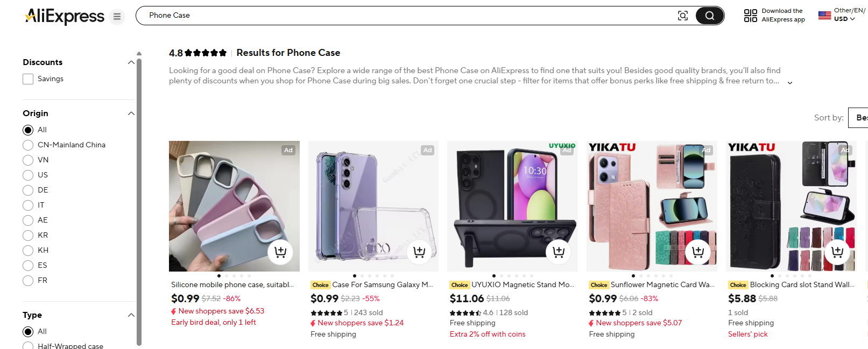
Task: Click the Download the AliExpress app icon
Action: tap(751, 13)
